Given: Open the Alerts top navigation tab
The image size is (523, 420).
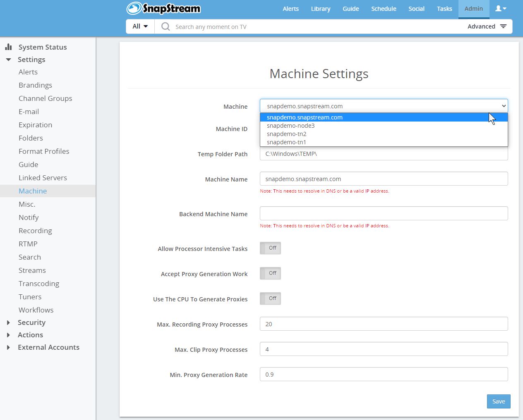Looking at the screenshot, I should tap(290, 9).
